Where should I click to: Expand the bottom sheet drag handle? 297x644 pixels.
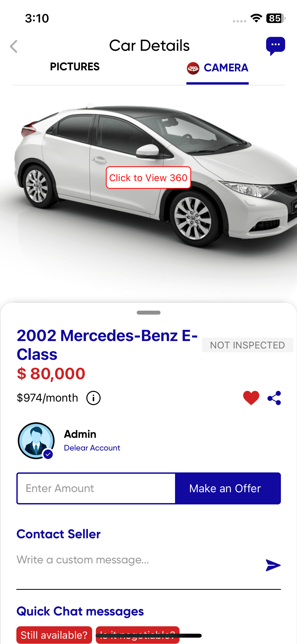click(x=149, y=312)
